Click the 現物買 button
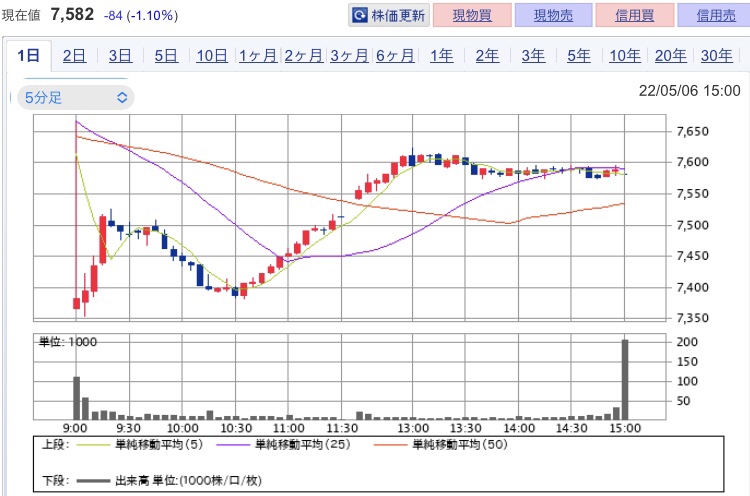Screen dimensions: 750x496 (x=472, y=15)
